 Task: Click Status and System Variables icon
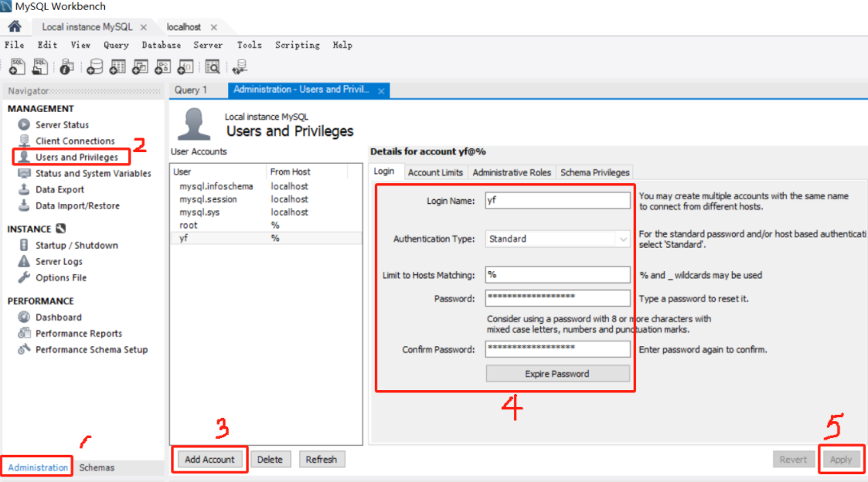(x=24, y=173)
